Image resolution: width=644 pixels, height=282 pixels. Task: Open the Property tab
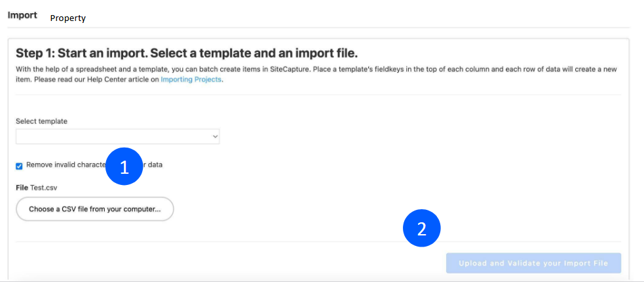tap(68, 18)
